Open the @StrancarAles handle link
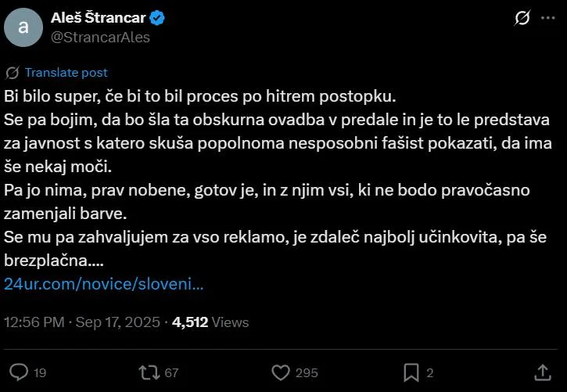The width and height of the screenshot is (567, 392). pos(100,37)
